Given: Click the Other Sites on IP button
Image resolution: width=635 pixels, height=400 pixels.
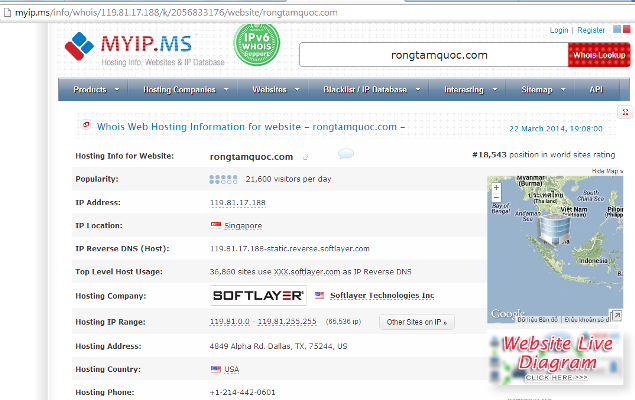Looking at the screenshot, I should [418, 322].
